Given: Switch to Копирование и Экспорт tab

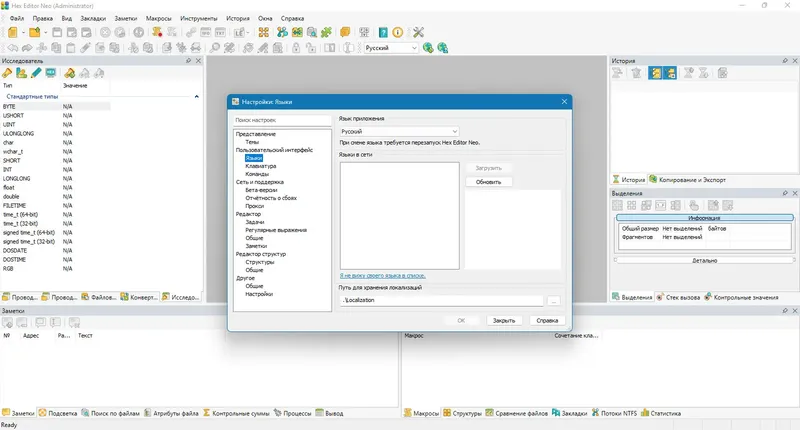Looking at the screenshot, I should coord(687,180).
